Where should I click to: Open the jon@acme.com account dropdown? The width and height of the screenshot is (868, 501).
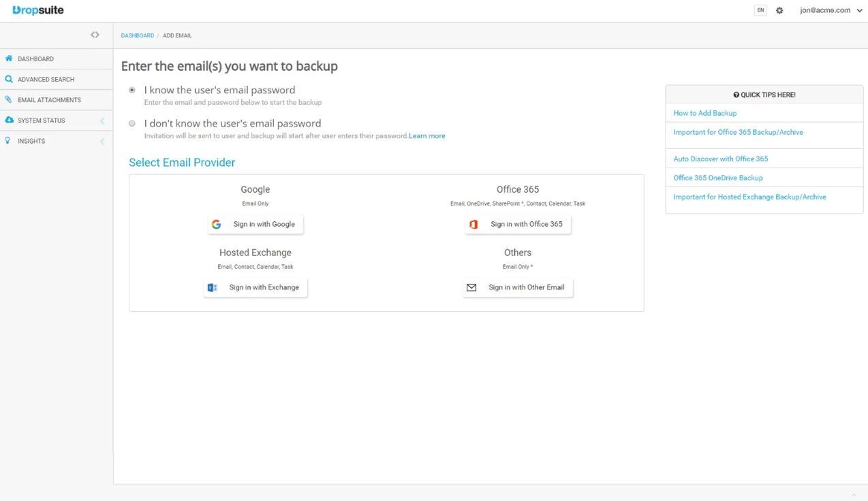pos(831,10)
